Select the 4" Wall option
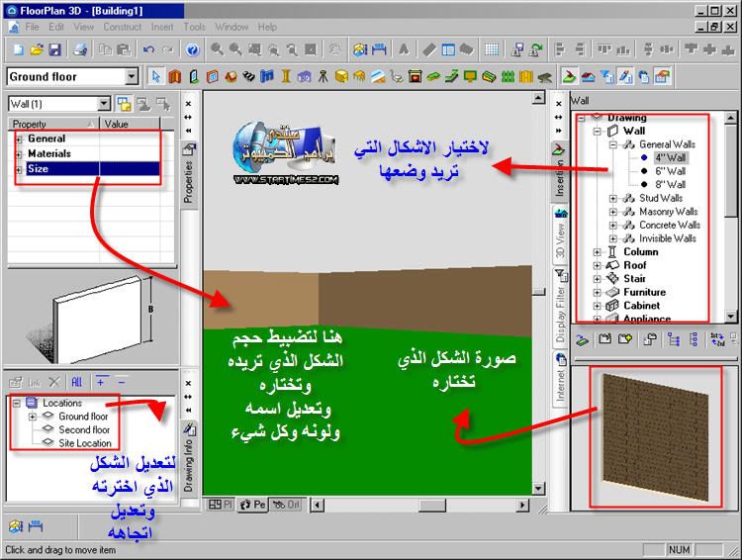742x560 pixels. [x=670, y=157]
